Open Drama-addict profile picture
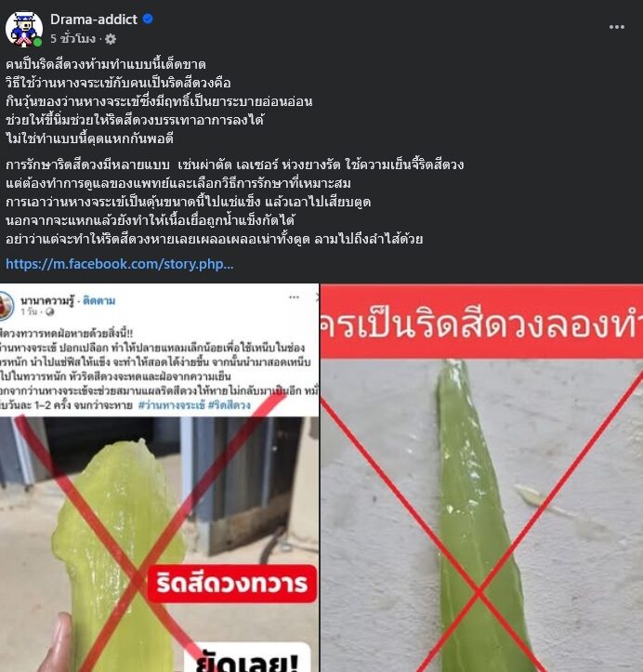Image resolution: width=643 pixels, height=672 pixels. click(23, 29)
